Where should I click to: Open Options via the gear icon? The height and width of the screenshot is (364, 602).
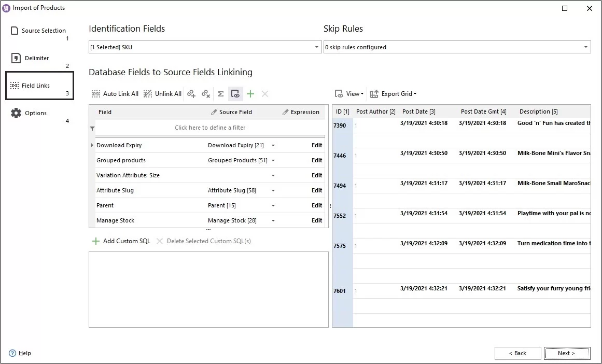click(x=15, y=113)
